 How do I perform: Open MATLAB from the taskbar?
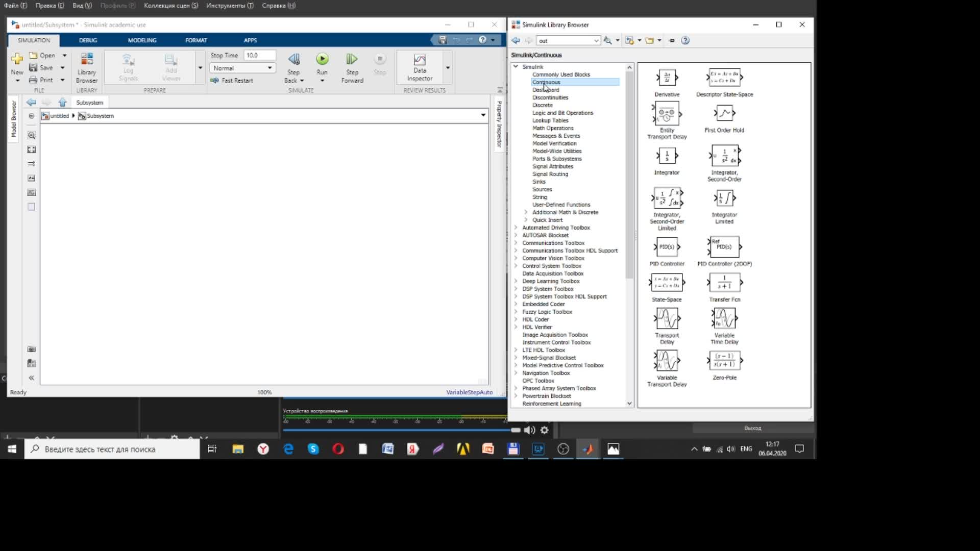(588, 449)
